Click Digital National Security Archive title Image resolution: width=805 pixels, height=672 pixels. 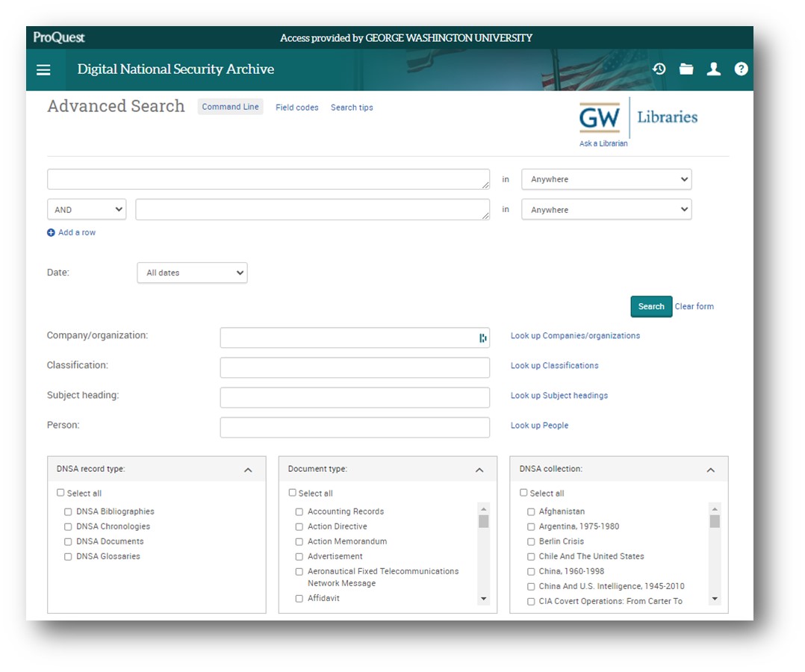175,69
